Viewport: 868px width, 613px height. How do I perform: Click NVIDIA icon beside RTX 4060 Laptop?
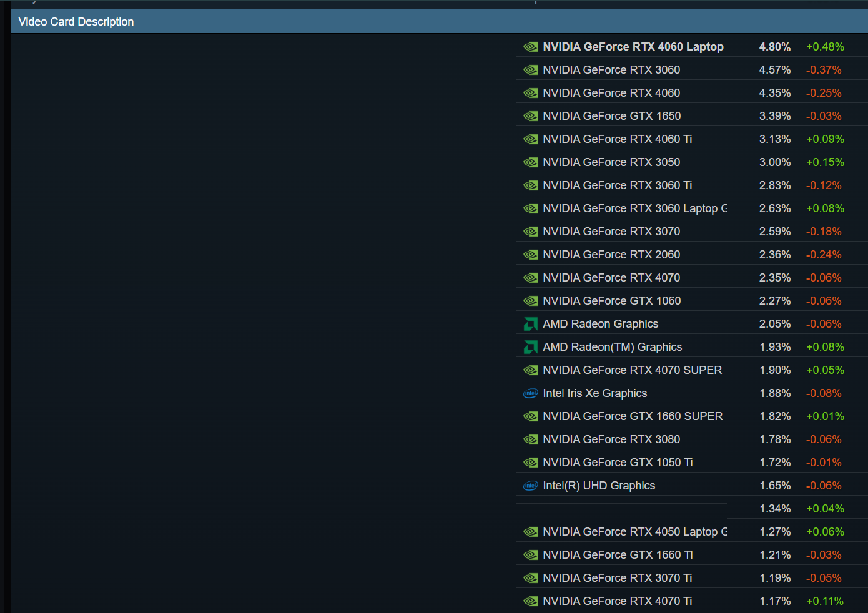tap(531, 47)
